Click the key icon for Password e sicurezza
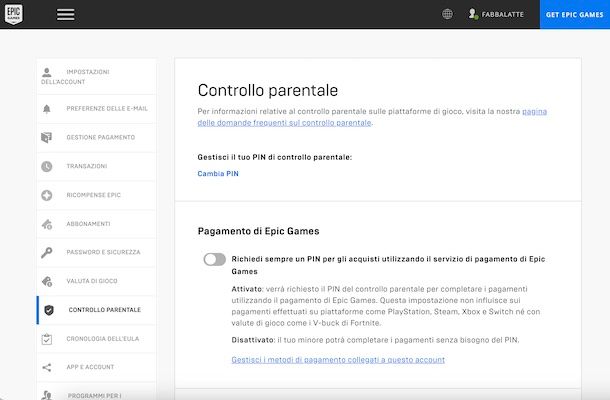Viewport: 610px width, 400px height. [47, 253]
